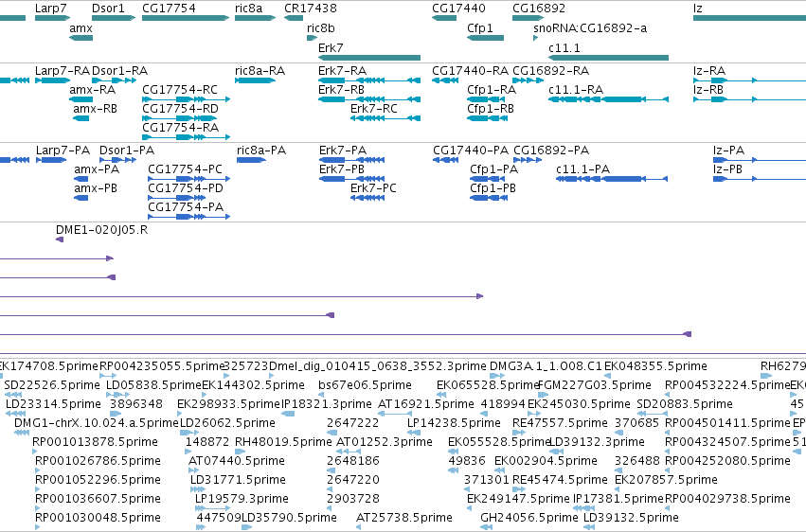Screen dimensions: 806x532
Task: Click the c11.1 gene bar
Action: click(x=609, y=58)
